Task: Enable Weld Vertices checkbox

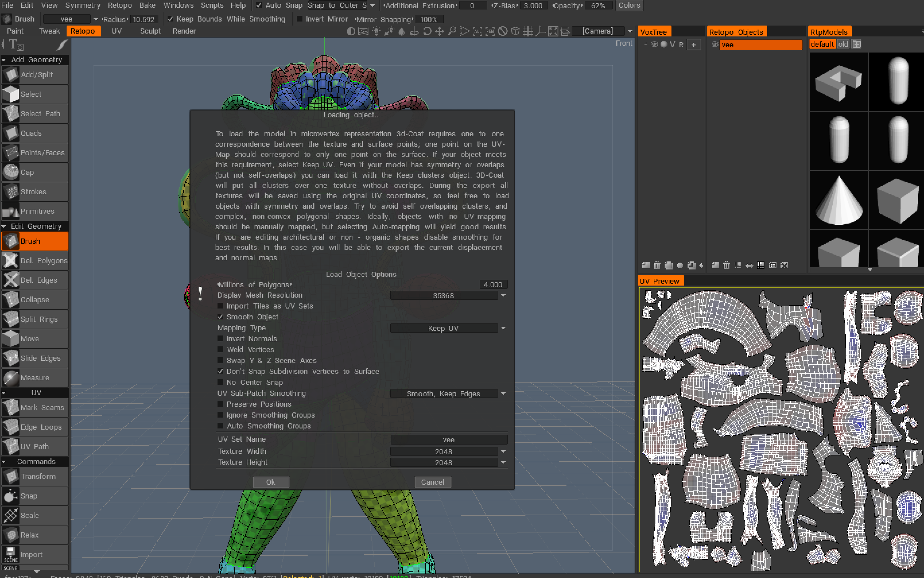Action: 220,349
